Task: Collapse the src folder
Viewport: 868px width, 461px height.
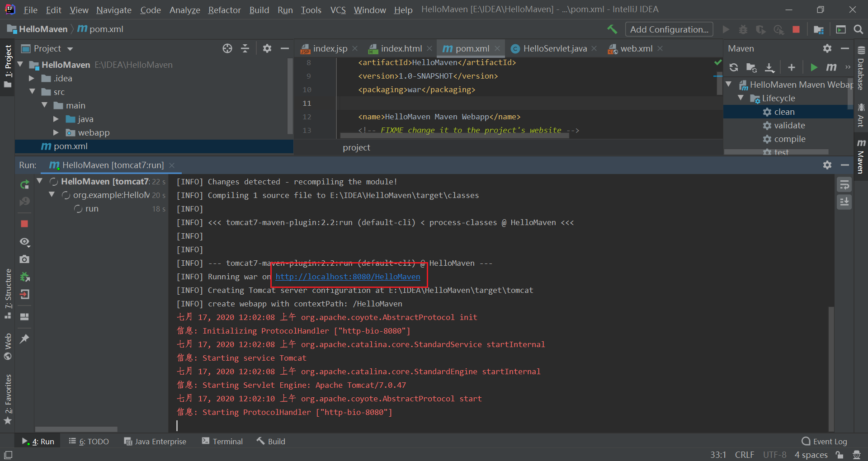Action: coord(33,92)
